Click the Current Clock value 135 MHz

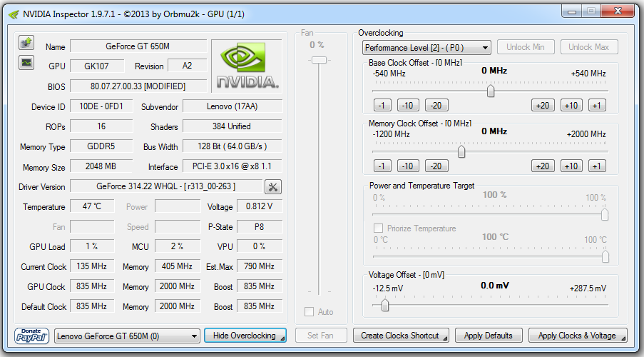[x=92, y=266]
